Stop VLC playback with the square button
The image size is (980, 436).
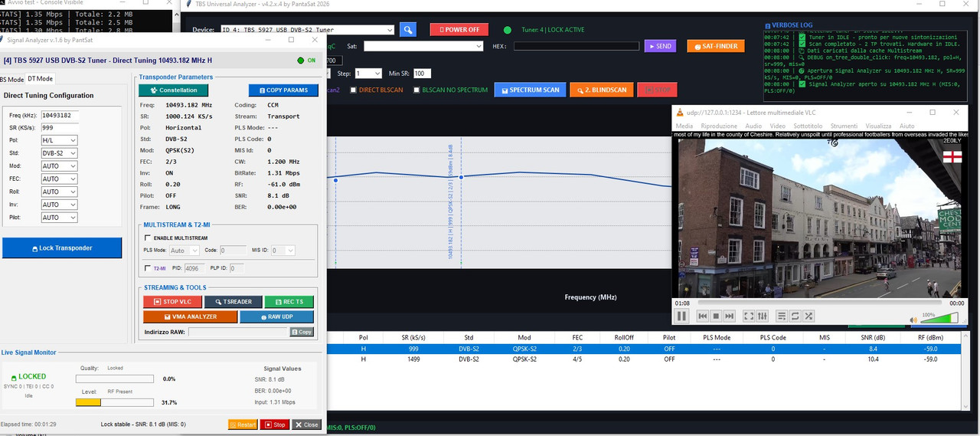pyautogui.click(x=716, y=316)
